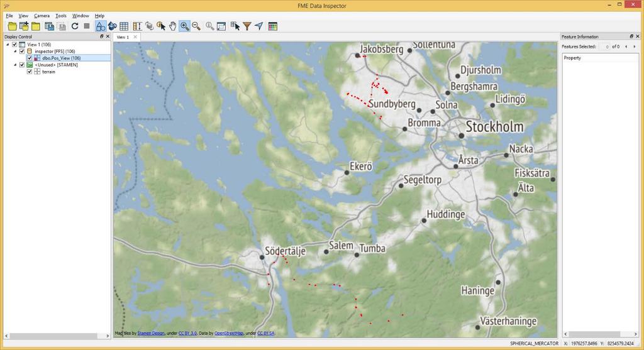Screen dimensions: 644x350
Task: Select the Query info-pointer tool
Action: (x=161, y=26)
